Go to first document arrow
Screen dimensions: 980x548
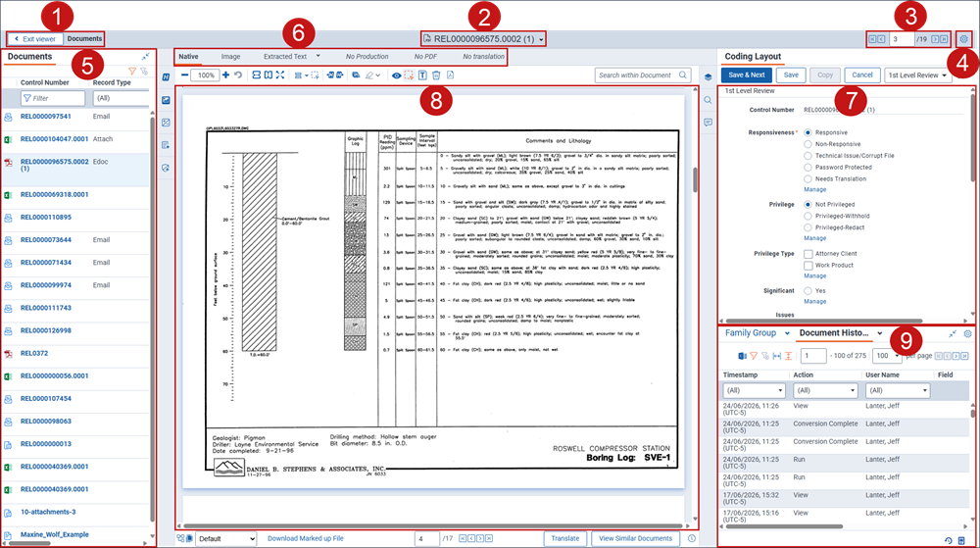click(872, 39)
